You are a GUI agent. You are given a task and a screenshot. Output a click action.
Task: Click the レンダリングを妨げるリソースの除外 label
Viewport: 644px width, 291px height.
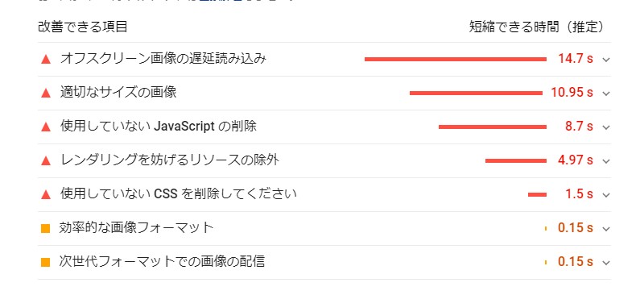click(x=170, y=160)
